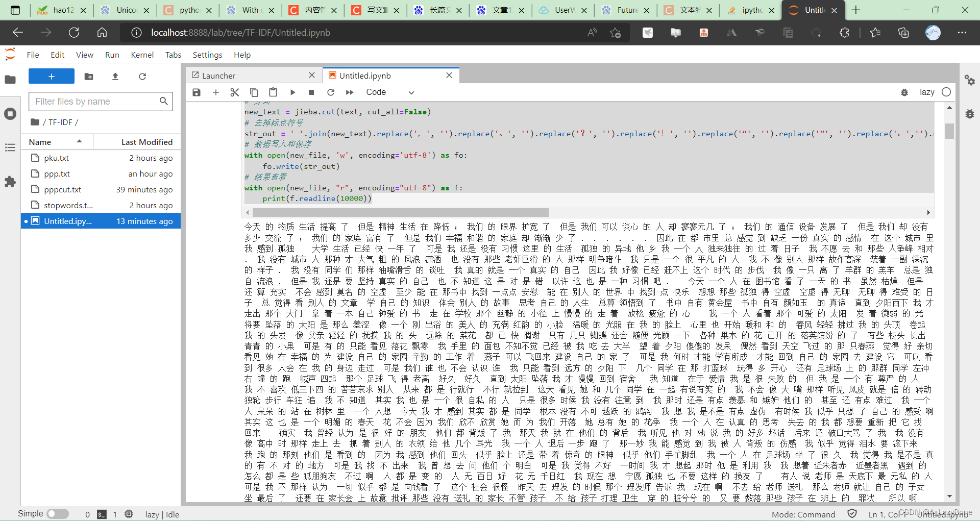
Task: Insert a cell below with the plus icon
Action: [x=216, y=92]
